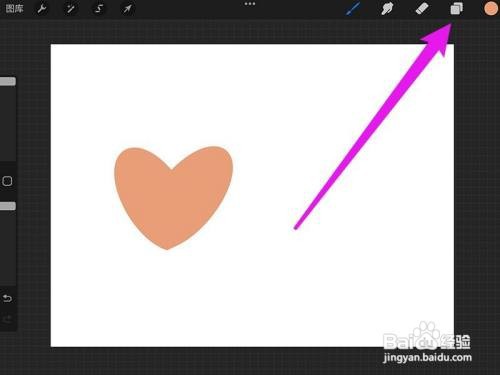This screenshot has width=500, height=375.
Task: Open the Layers panel
Action: (x=456, y=9)
